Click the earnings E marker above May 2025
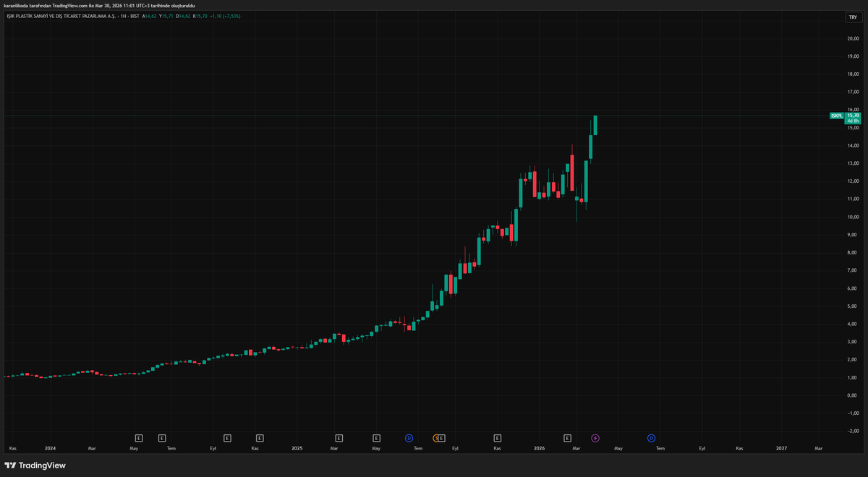The width and height of the screenshot is (868, 477). (376, 438)
